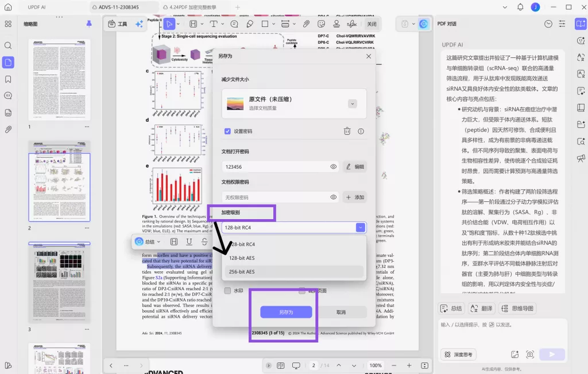Viewport: 588px width, 374px height.
Task: Choose 256-bit AES encryption option
Action: pyautogui.click(x=295, y=272)
